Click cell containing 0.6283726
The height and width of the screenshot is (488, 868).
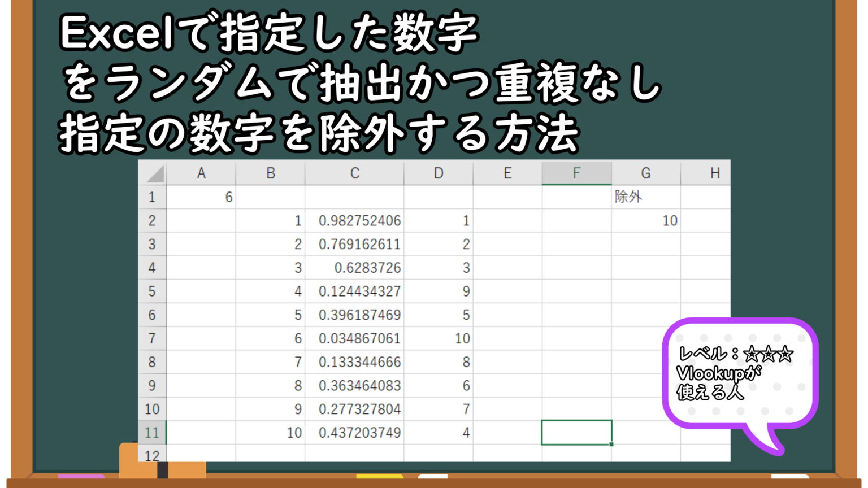354,268
